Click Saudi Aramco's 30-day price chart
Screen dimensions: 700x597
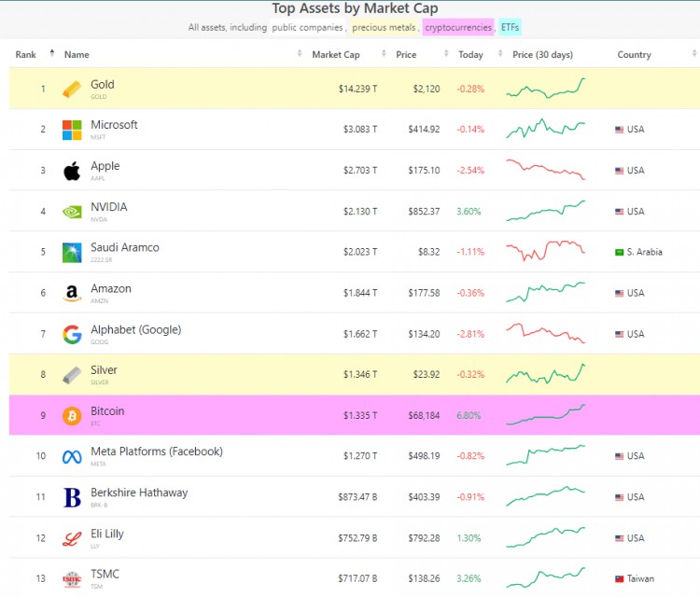click(546, 251)
